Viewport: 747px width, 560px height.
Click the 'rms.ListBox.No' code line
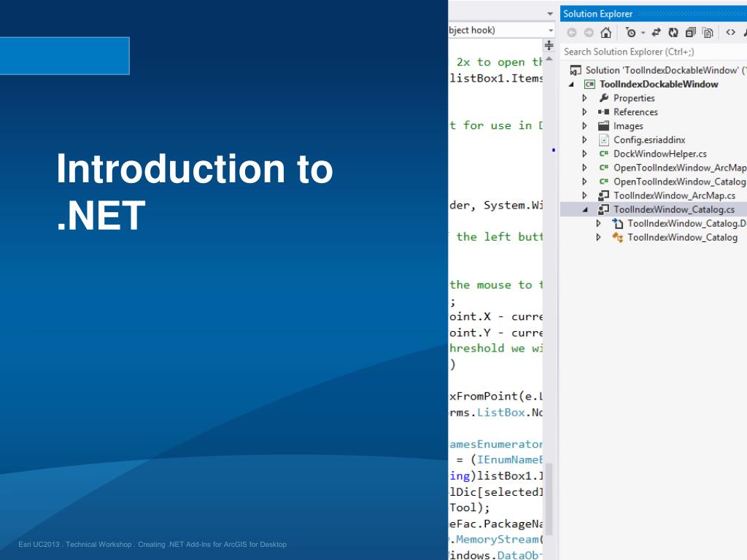495,413
